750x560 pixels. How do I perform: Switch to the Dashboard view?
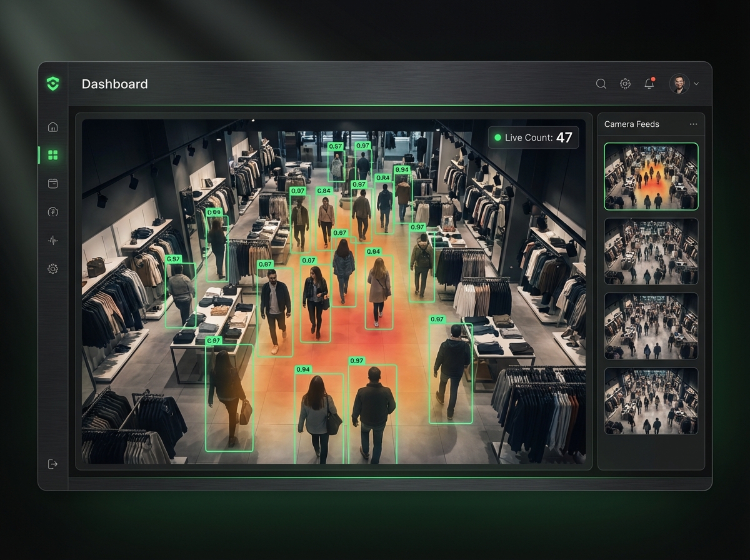click(x=115, y=84)
